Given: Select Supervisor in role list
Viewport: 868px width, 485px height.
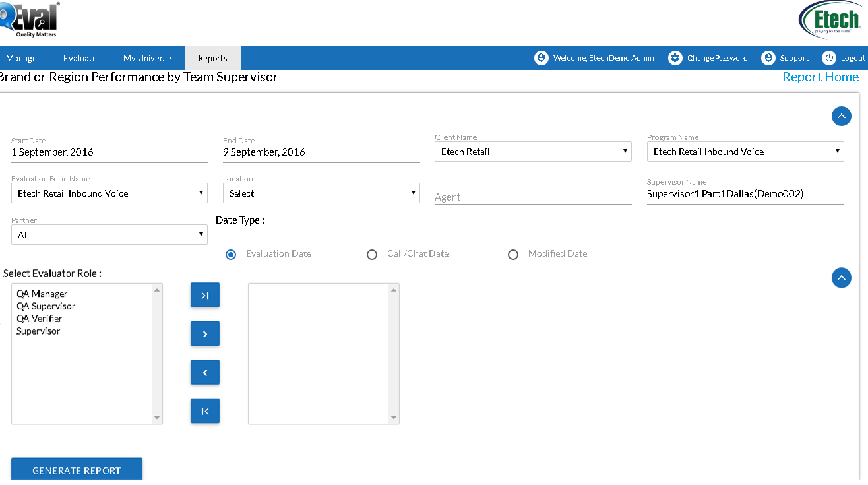Looking at the screenshot, I should (x=38, y=331).
